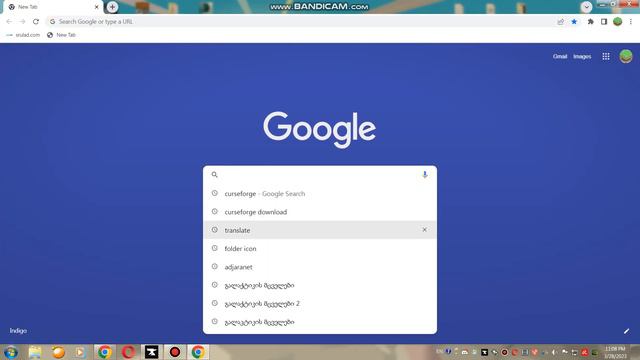
Task: Open the Opera browser taskbar icon
Action: (x=128, y=352)
